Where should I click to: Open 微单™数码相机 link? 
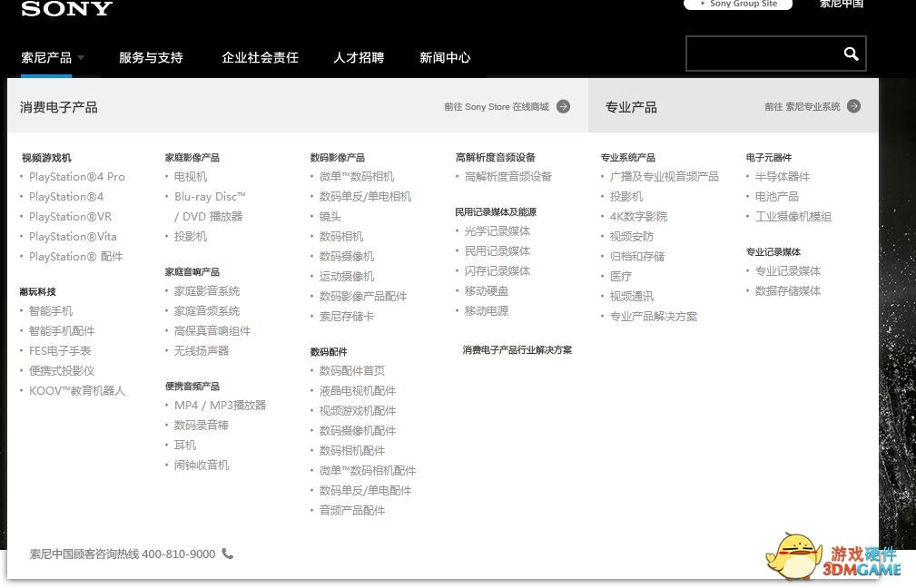click(357, 176)
